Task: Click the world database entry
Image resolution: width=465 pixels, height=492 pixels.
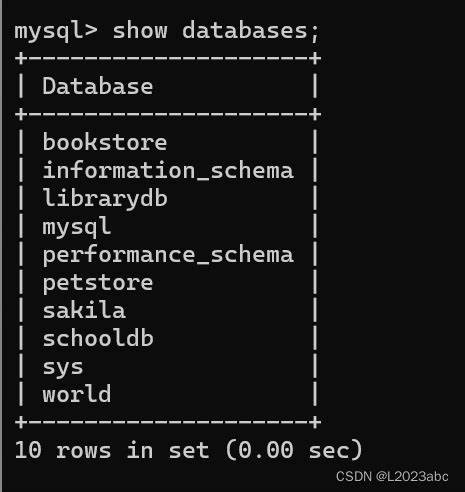Action: pos(77,394)
